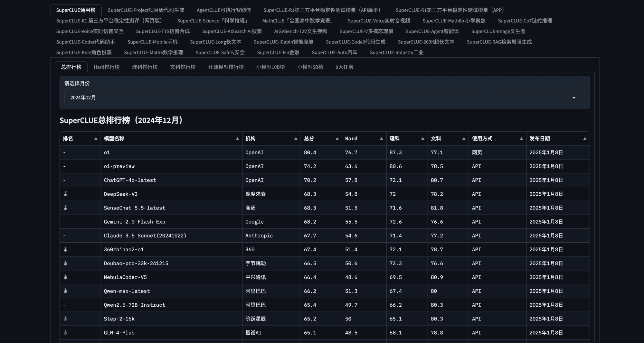Open SuperCLUE-CoT链式推理 tab
This screenshot has width=644, height=343.
click(525, 21)
